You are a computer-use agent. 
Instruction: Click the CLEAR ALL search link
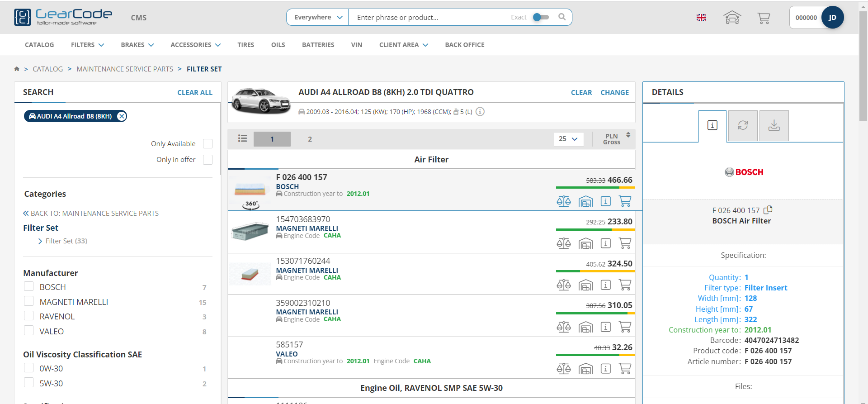(194, 92)
